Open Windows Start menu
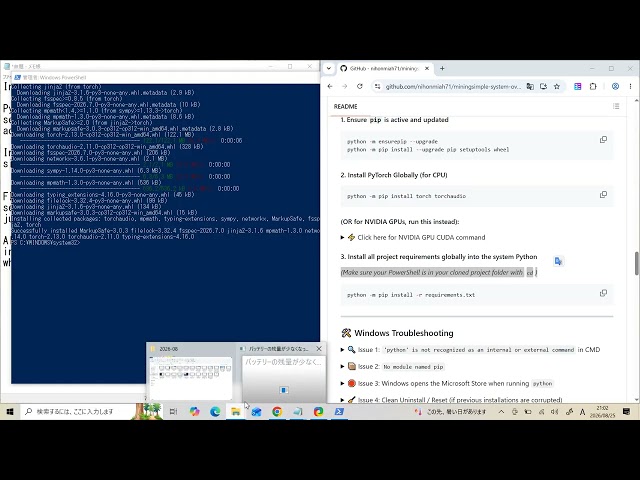Screen dimensions: 640x480 (x=10, y=411)
